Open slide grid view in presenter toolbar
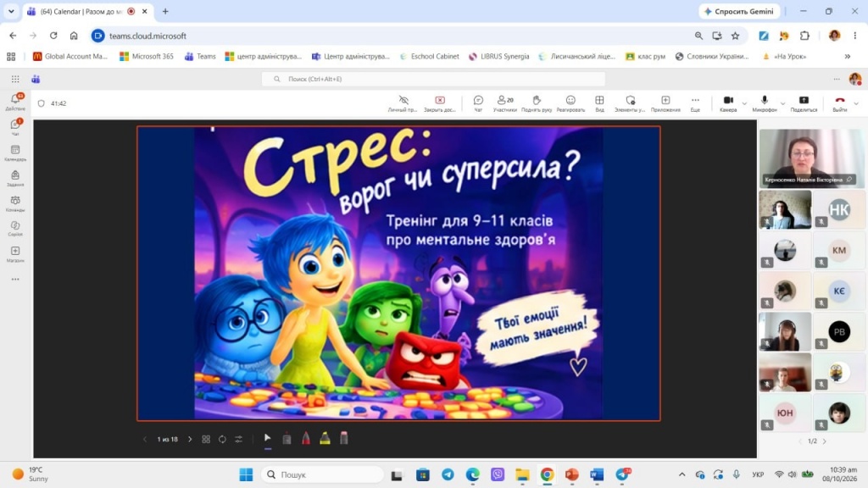This screenshot has height=488, width=868. click(x=206, y=440)
